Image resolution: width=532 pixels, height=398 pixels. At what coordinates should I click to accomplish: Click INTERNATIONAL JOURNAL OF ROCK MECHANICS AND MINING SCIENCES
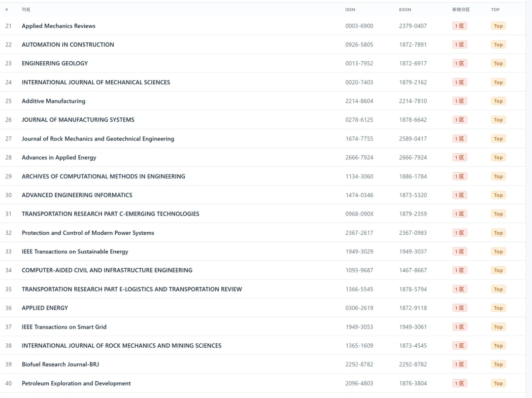122,345
